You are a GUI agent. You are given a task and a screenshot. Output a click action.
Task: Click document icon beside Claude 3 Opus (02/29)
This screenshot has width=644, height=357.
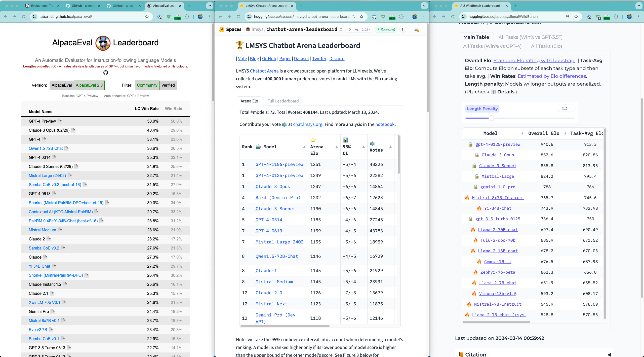point(73,130)
